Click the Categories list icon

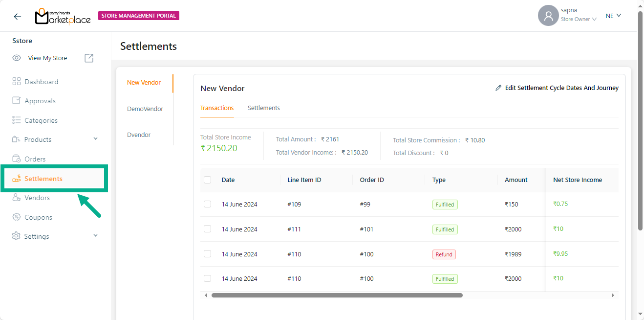17,120
